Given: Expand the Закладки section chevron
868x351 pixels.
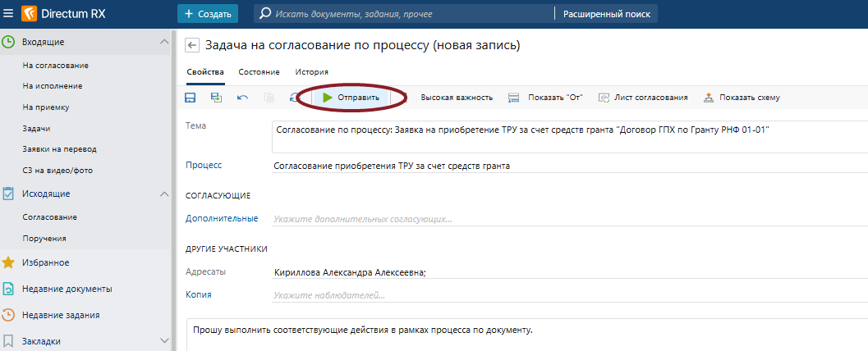Looking at the screenshot, I should tap(164, 341).
